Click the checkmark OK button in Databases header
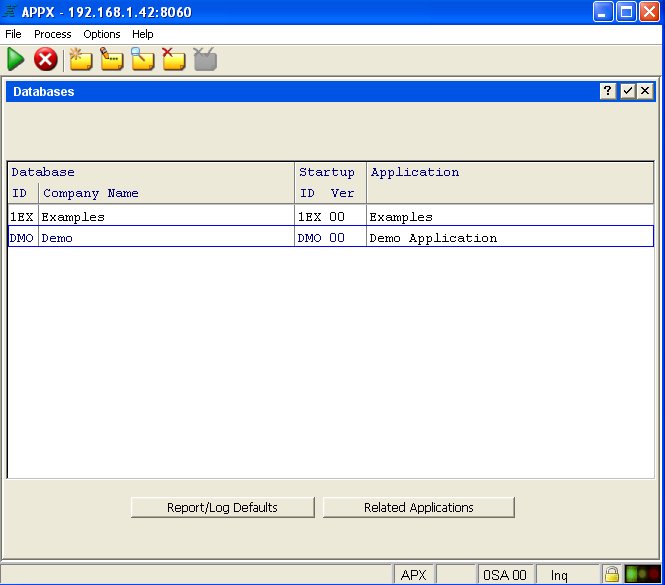 (627, 91)
